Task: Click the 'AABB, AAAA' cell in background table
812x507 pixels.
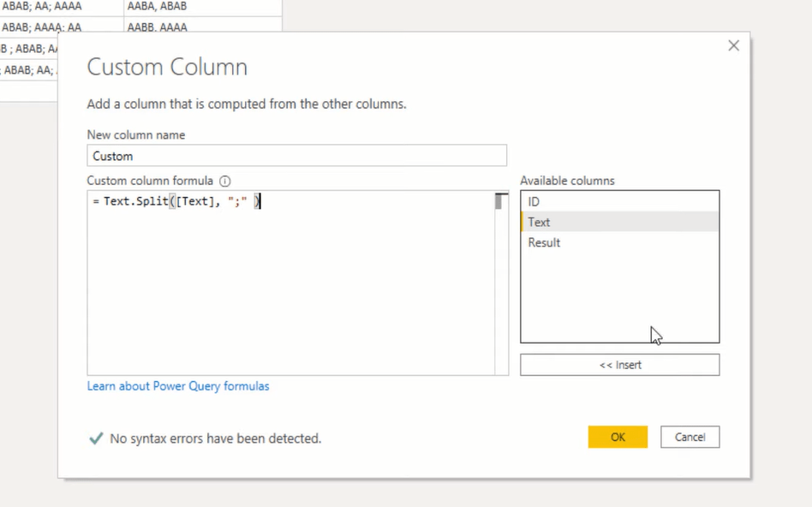Action: 202,24
